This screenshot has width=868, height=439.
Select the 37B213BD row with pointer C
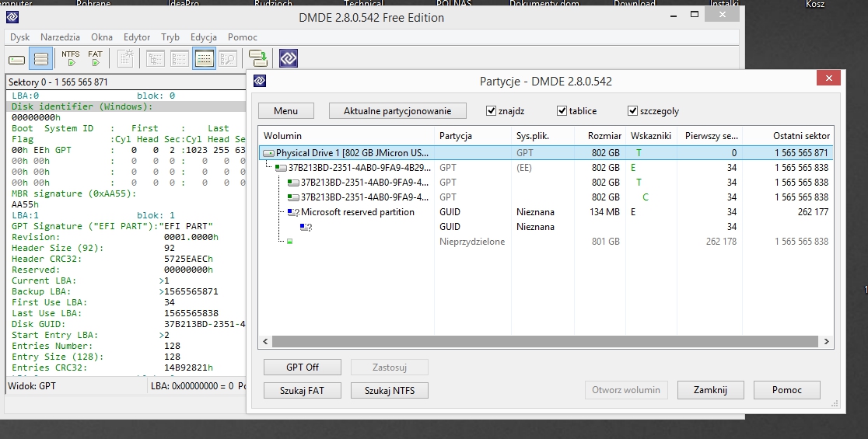pyautogui.click(x=546, y=197)
